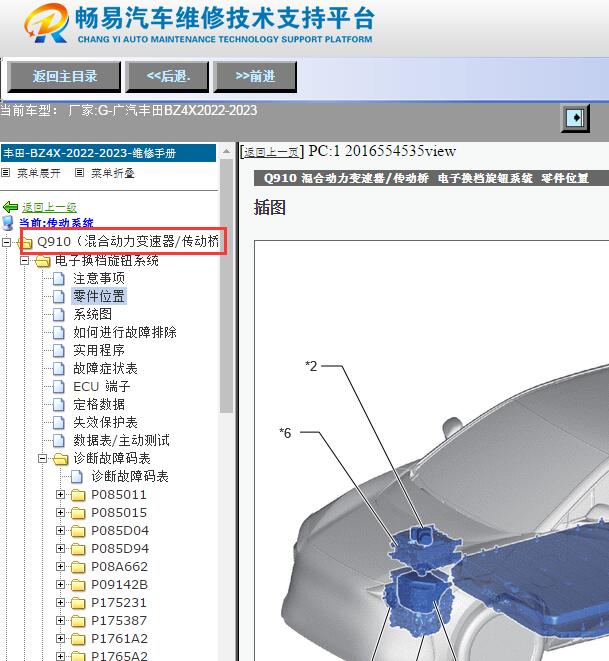The width and height of the screenshot is (609, 661).
Task: Open 数据表/主动测试 page
Action: pos(121,441)
